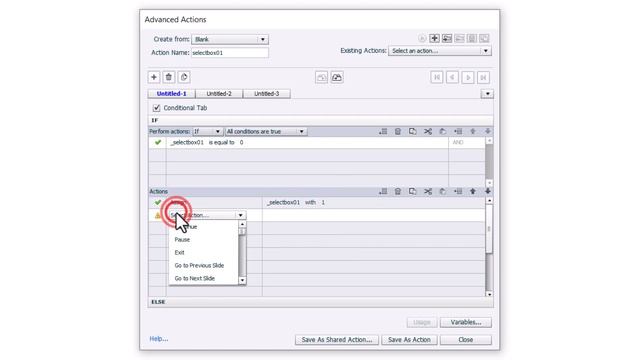Viewport: 640px width, 360px height.
Task: Add a condition row in Perform actions bar
Action: point(383,131)
